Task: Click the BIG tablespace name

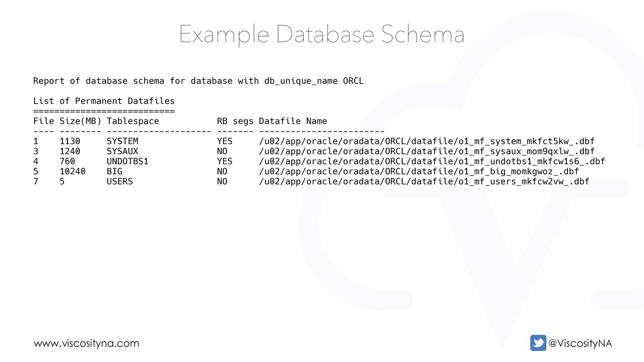Action: 114,171
